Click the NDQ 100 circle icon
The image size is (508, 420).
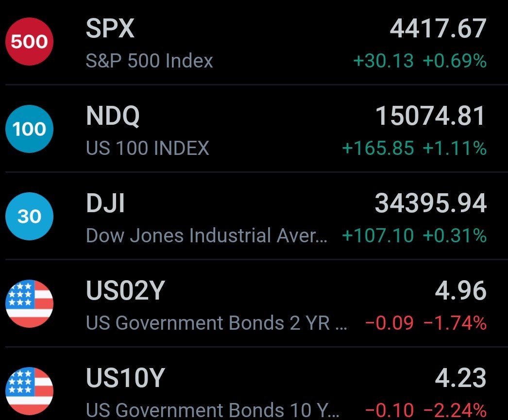(29, 129)
